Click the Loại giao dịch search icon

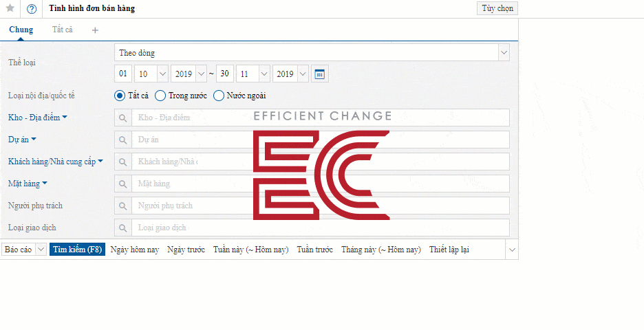point(122,228)
